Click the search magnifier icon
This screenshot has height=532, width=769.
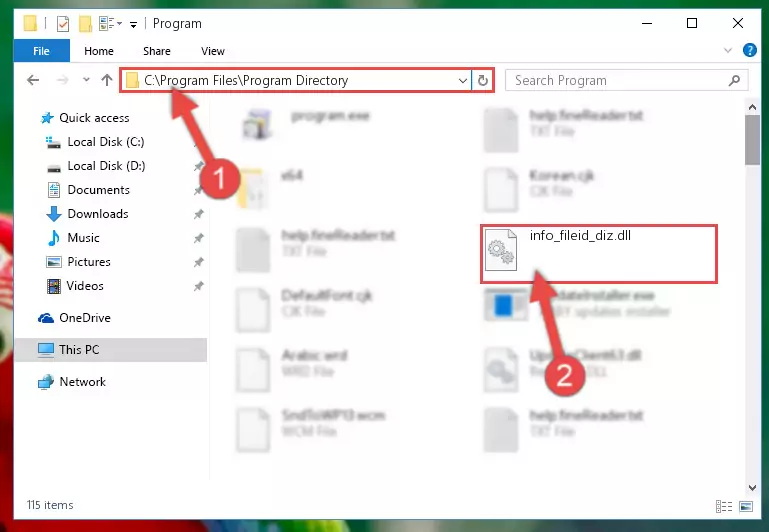(734, 80)
